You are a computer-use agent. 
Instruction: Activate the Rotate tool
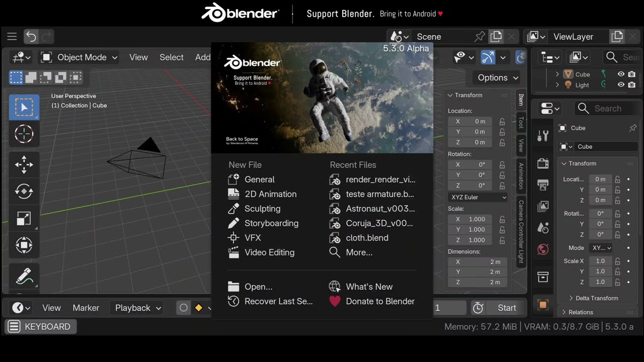pyautogui.click(x=24, y=192)
